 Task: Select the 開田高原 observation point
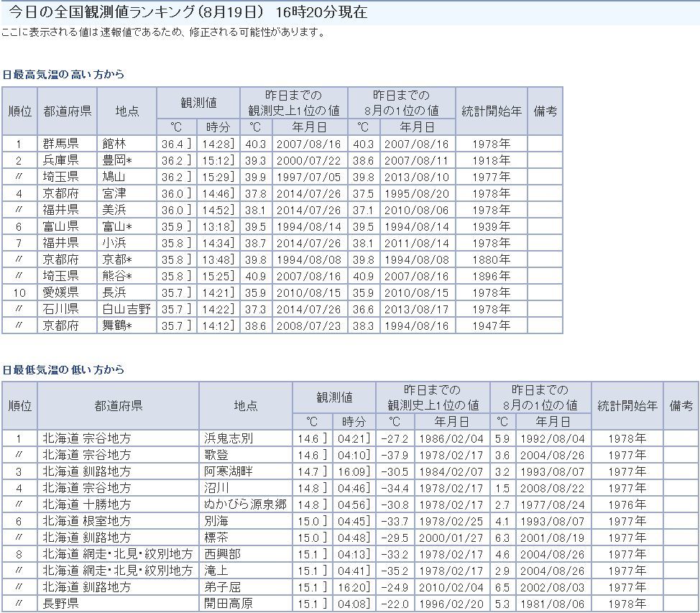[228, 604]
